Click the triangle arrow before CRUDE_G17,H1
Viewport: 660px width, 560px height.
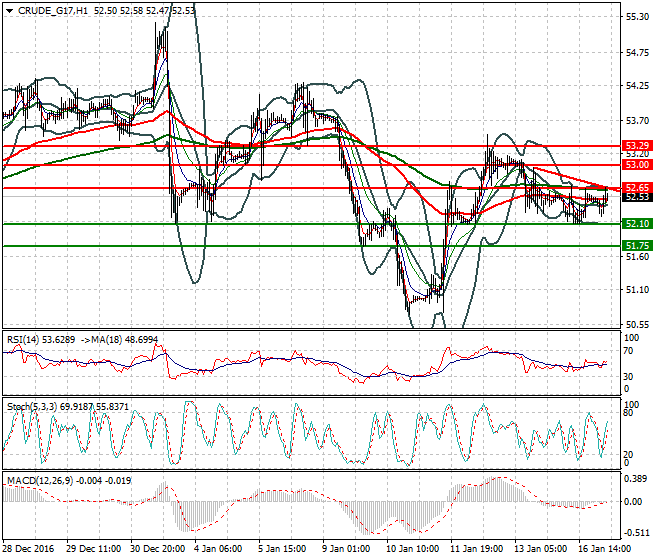[8, 10]
